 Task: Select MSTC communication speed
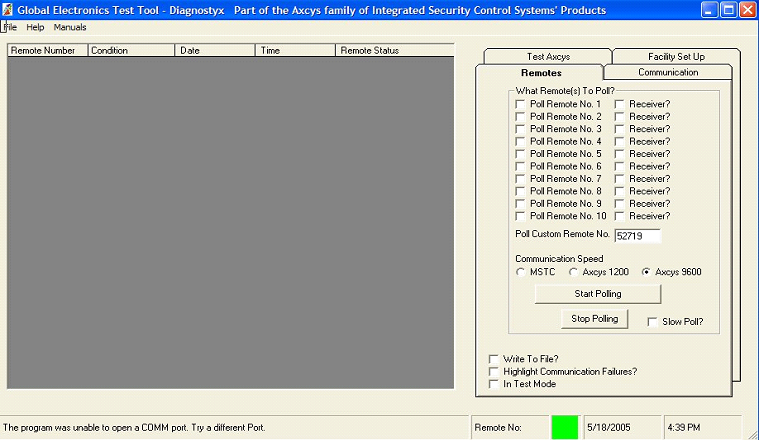click(520, 272)
